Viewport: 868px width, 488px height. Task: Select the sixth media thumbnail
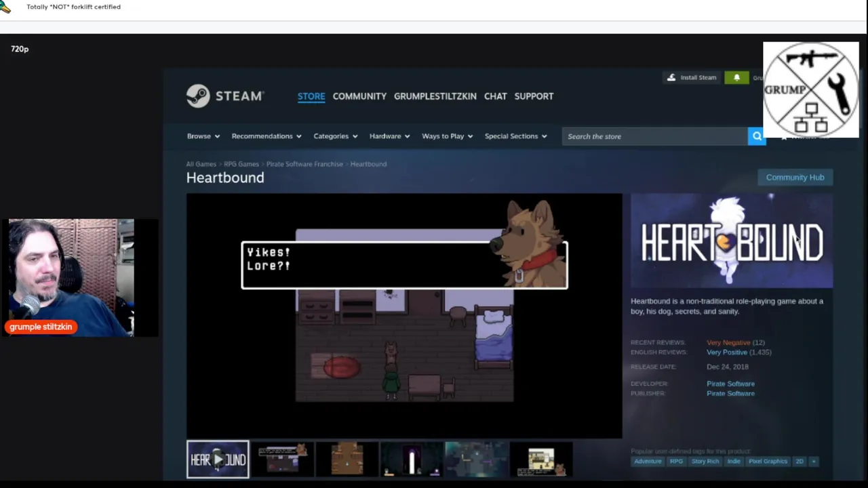pos(540,460)
